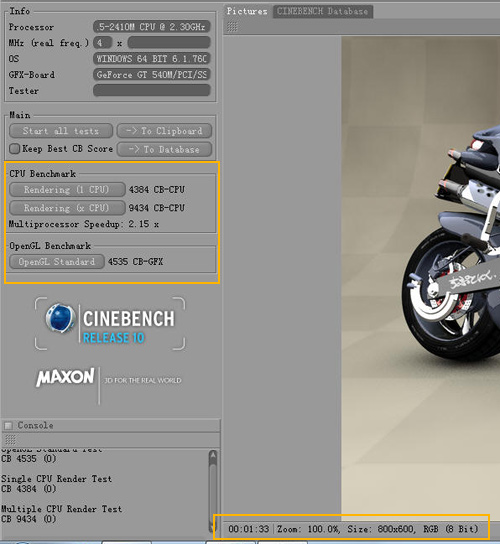
Task: Click the 9434 CB-CPU score text
Action: pyautogui.click(x=157, y=208)
